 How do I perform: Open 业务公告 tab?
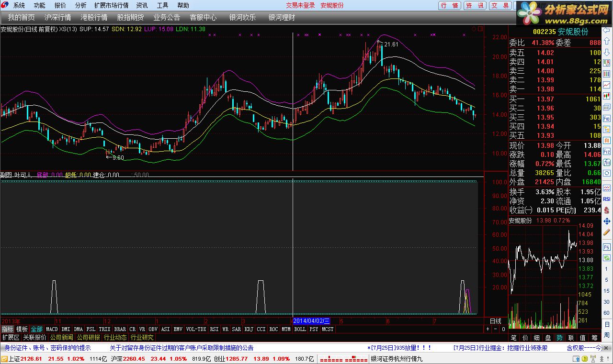[167, 17]
